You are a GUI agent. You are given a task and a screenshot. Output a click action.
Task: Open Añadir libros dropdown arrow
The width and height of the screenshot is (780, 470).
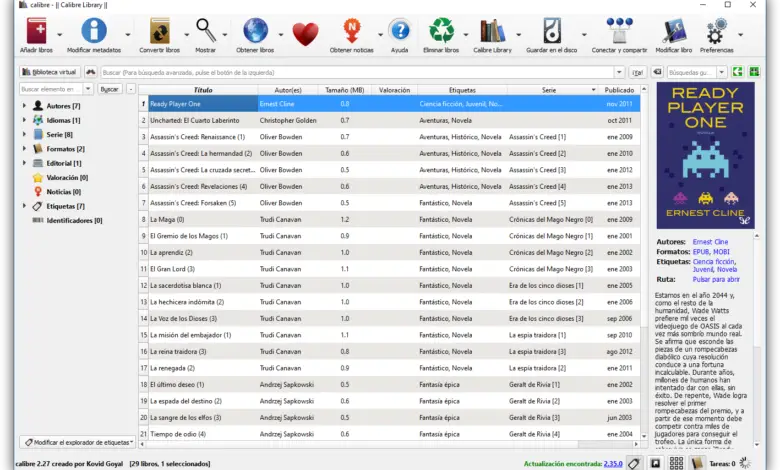pyautogui.click(x=60, y=35)
